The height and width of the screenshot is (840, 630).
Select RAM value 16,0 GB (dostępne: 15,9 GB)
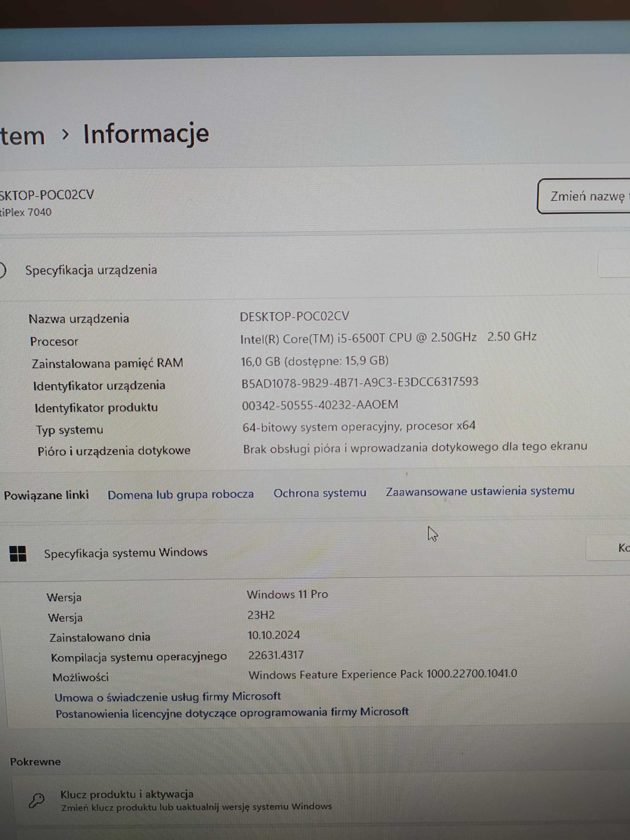(315, 361)
